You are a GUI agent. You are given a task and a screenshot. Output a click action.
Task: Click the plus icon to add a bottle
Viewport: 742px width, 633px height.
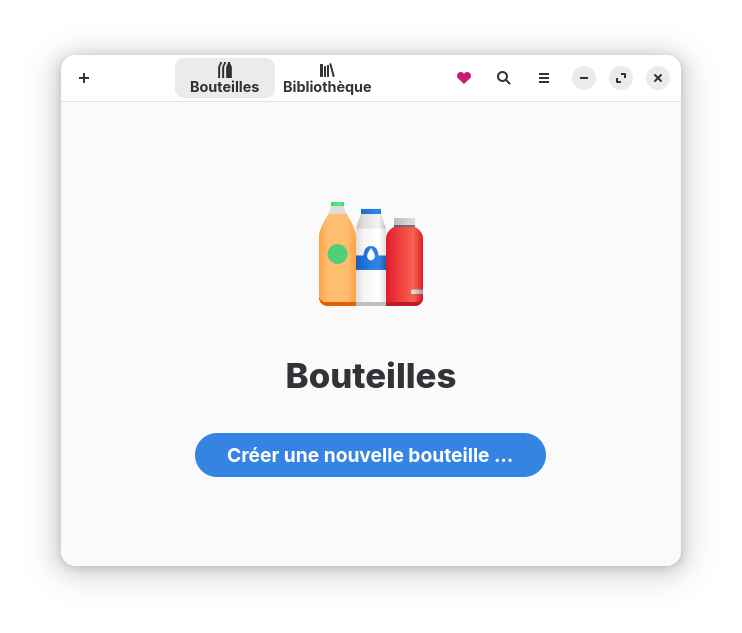point(84,78)
